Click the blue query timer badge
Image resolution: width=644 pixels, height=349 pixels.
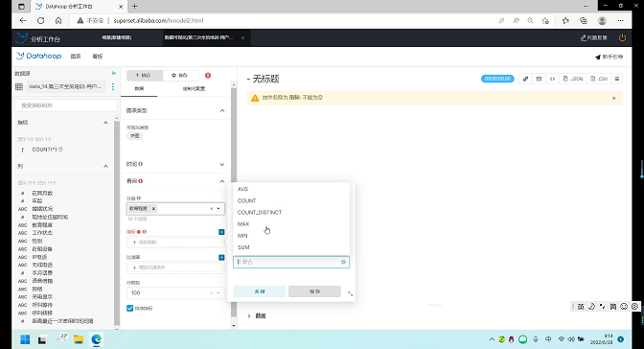coord(497,79)
